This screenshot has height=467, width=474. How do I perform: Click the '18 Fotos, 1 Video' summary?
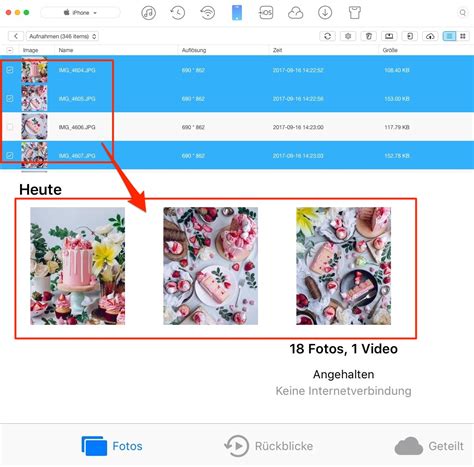pos(343,349)
